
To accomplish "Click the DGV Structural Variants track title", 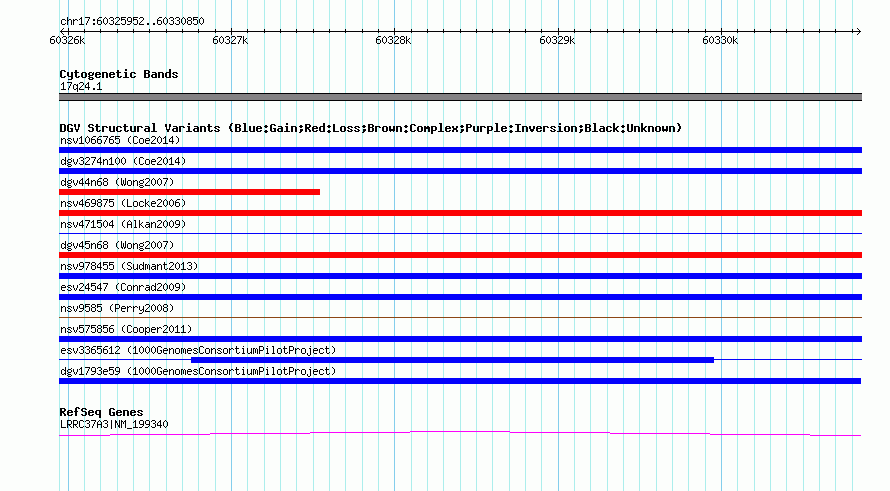I will (x=371, y=128).
